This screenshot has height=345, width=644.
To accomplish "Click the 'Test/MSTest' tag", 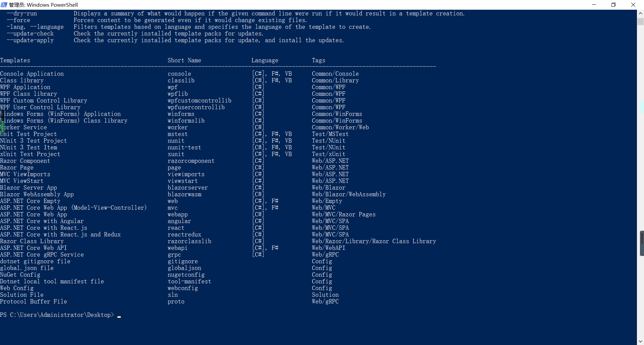I will click(330, 134).
